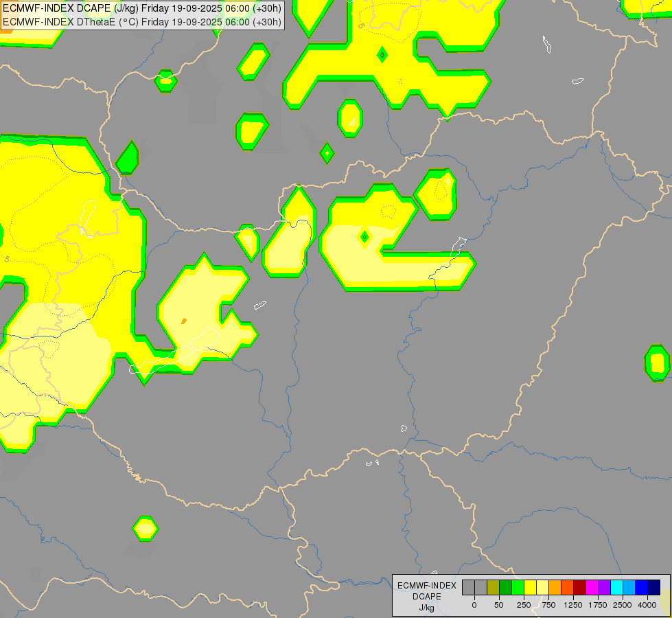Click the legend value 1750
The image size is (672, 618).
click(x=598, y=605)
